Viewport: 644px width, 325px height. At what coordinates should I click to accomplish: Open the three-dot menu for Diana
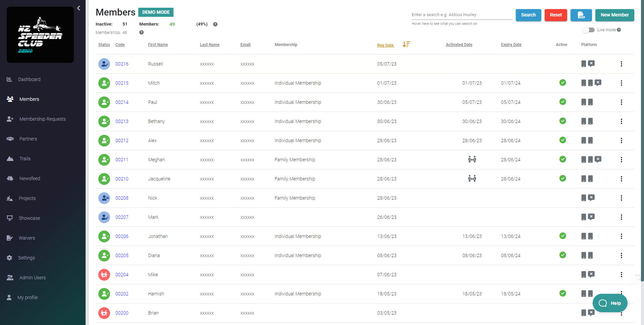(x=621, y=255)
